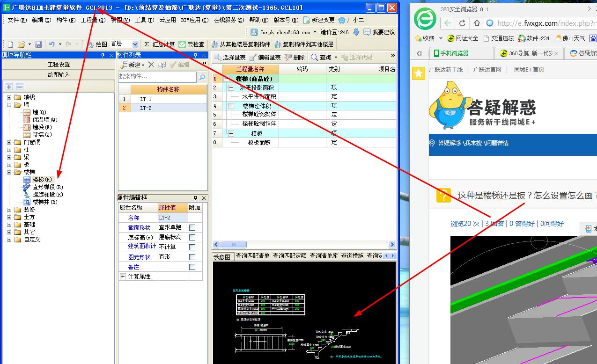
Task: Toggle the 建筑面积计 附加 checkbox
Action: [x=192, y=247]
